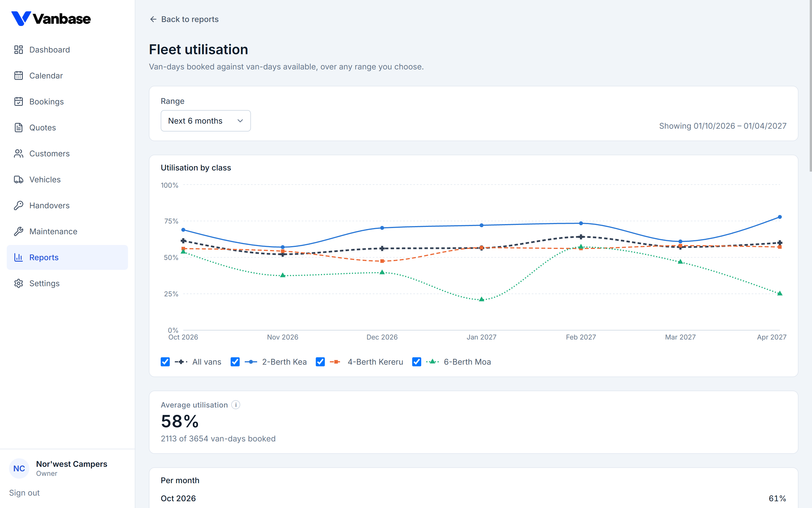Uncheck the 2-Berth Kea checkbox
The width and height of the screenshot is (812, 508).
[x=235, y=362]
